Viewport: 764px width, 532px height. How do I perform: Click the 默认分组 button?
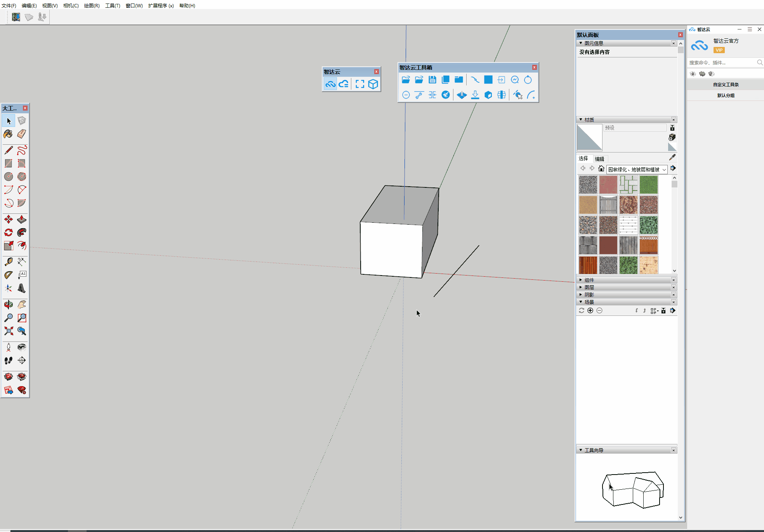coord(725,95)
